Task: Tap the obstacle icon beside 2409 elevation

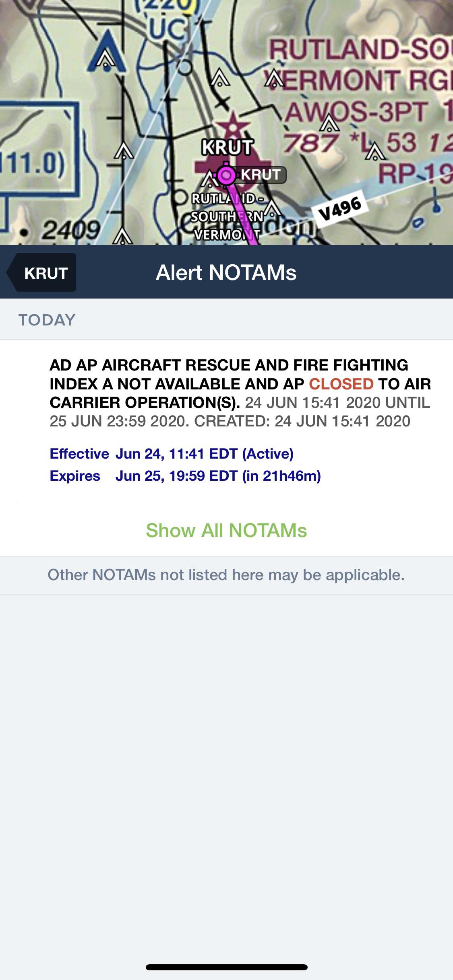Action: (x=122, y=236)
